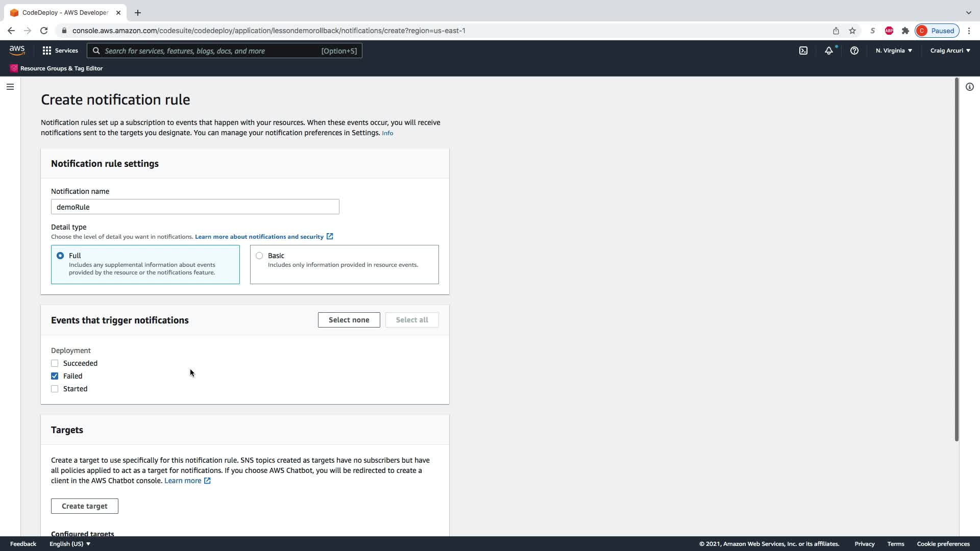
Task: Open the Craig Arcuri account menu
Action: point(950,51)
